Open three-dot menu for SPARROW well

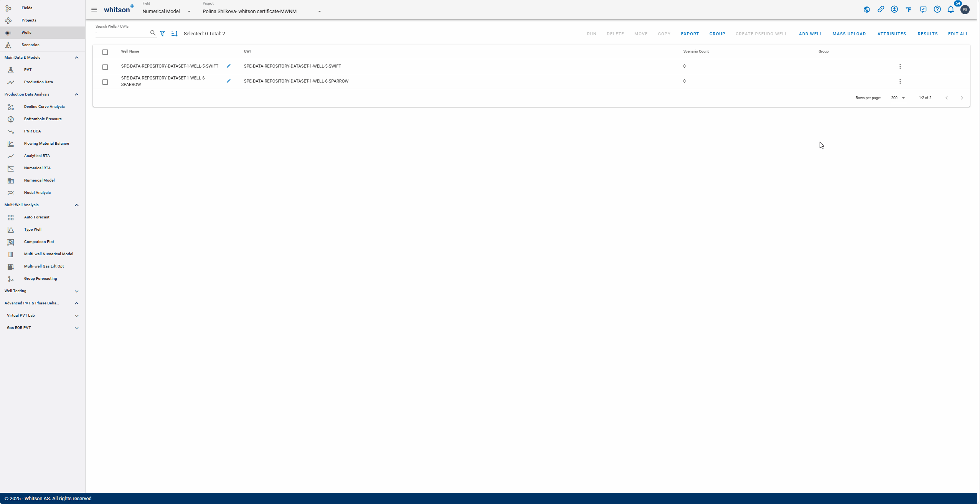pos(900,81)
